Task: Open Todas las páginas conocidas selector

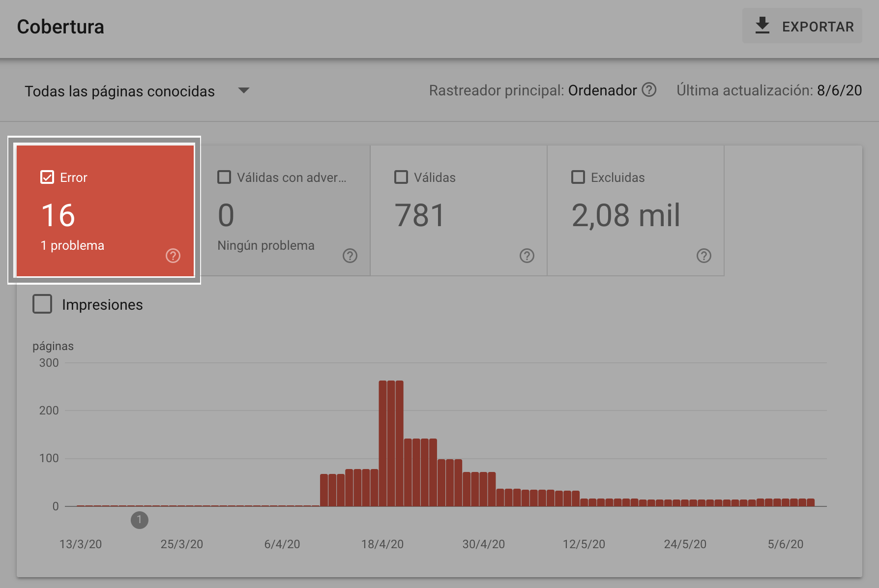Action: (119, 91)
